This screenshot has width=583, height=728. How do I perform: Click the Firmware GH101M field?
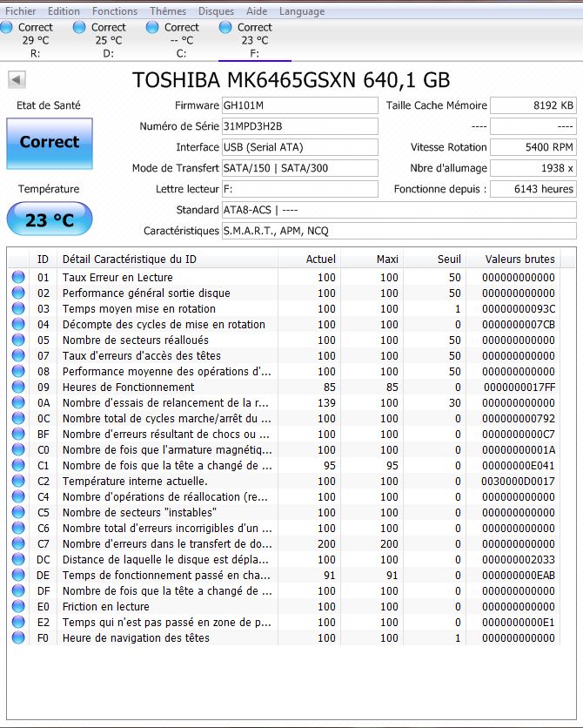299,105
